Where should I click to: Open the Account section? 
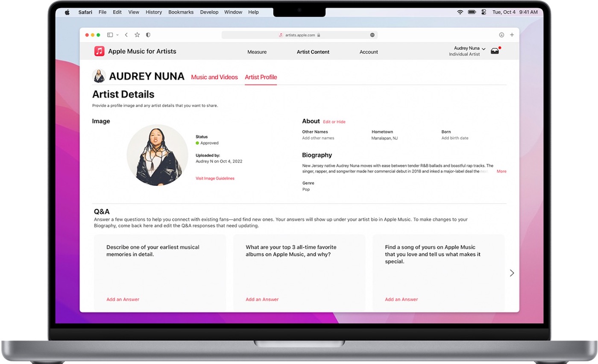coord(369,52)
